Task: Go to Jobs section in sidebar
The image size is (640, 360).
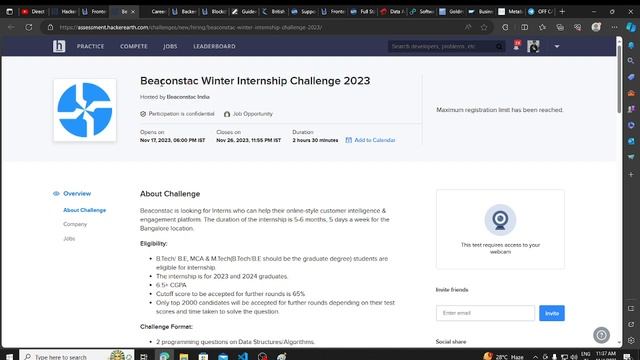Action: [x=69, y=238]
